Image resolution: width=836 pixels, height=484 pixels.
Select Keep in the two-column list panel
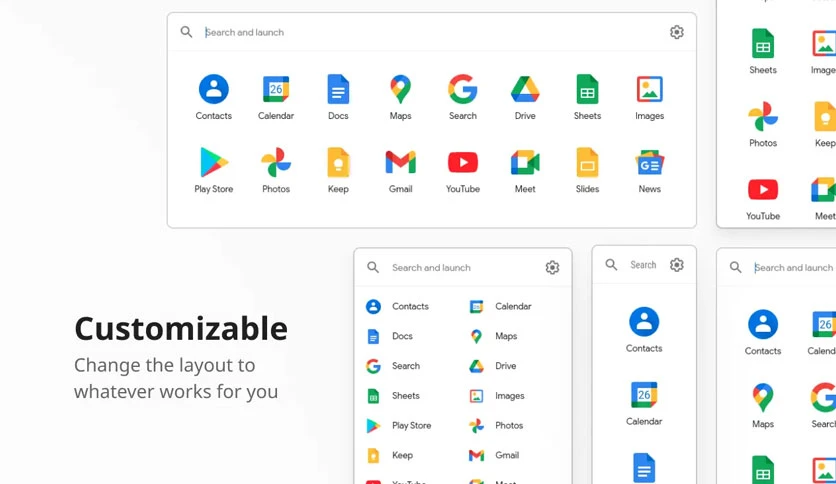pos(390,456)
